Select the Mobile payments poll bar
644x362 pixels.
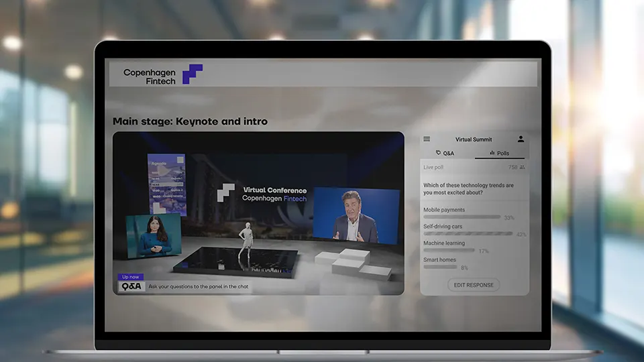[462, 217]
